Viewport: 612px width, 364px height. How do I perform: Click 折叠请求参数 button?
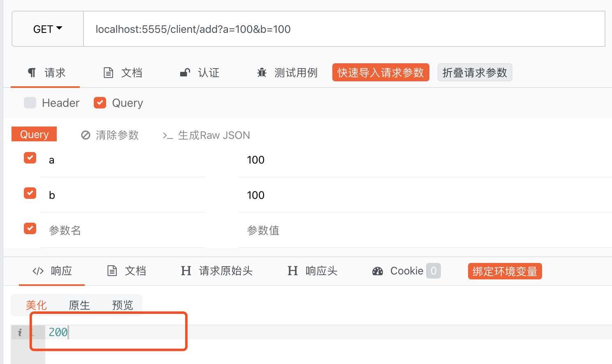[x=475, y=73]
